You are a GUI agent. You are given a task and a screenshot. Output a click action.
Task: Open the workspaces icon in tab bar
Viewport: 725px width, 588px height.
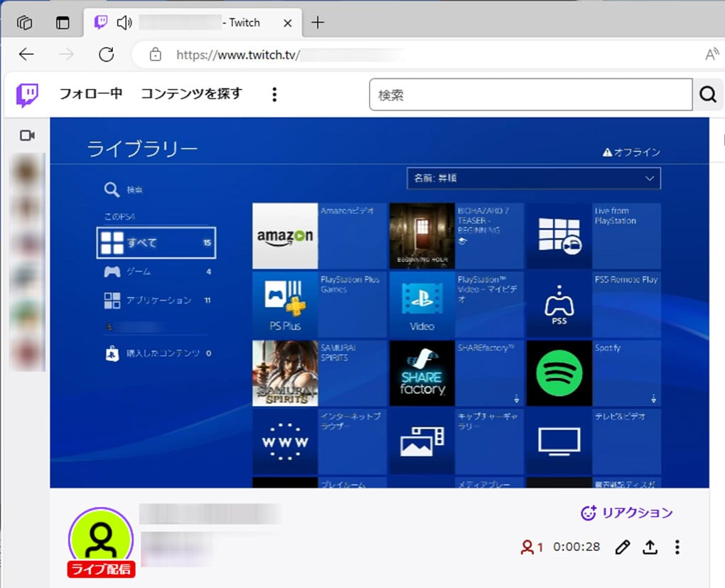tap(24, 23)
